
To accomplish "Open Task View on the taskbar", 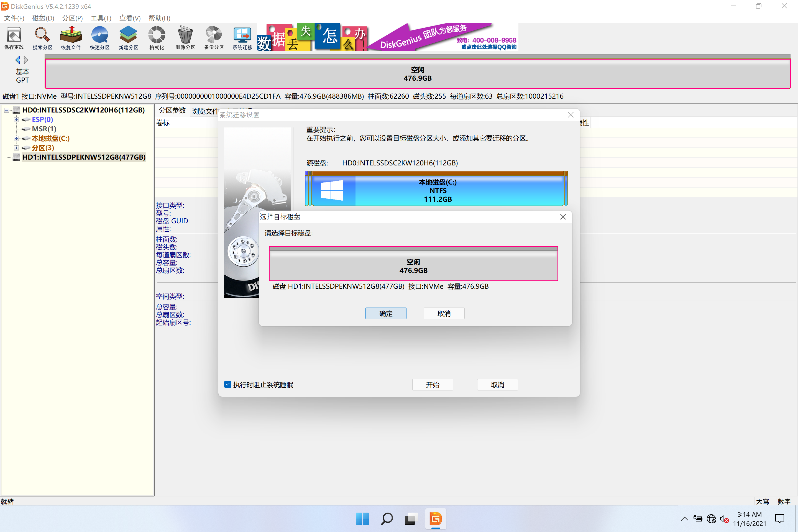I will pos(411,519).
